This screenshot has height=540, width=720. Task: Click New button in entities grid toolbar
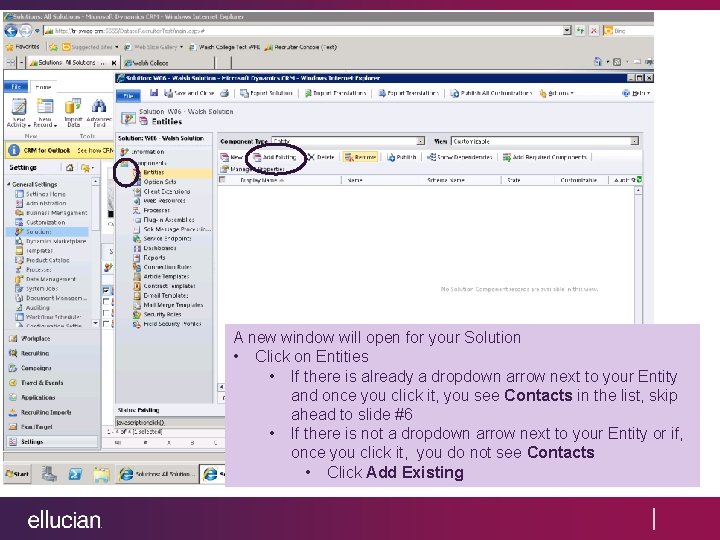click(x=231, y=157)
